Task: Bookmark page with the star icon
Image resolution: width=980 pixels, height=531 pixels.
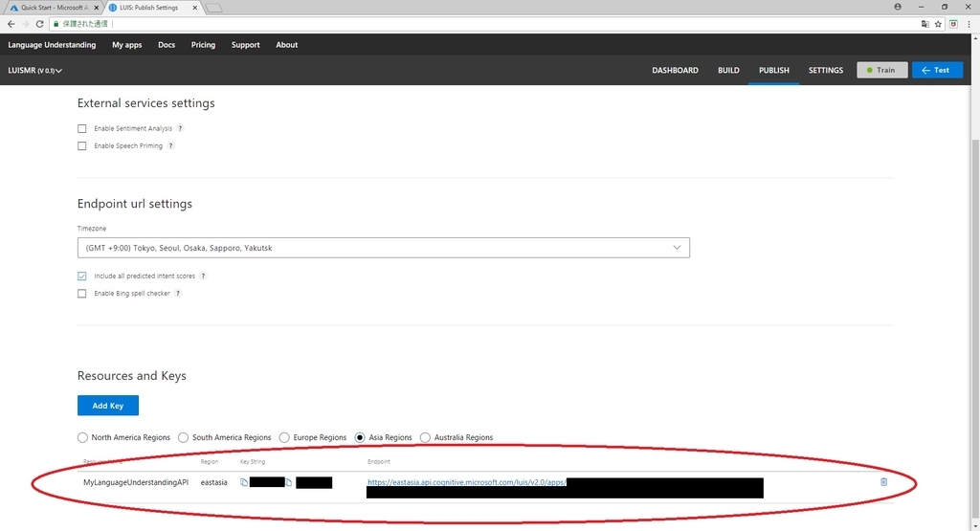Action: pos(938,24)
